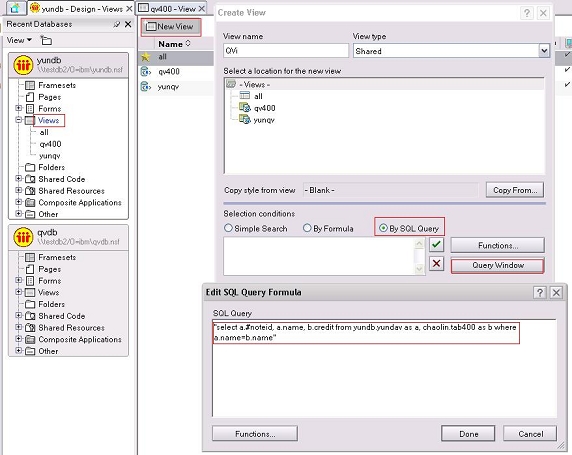Select By SQL Query radio button
572x455 pixels.
pos(383,228)
